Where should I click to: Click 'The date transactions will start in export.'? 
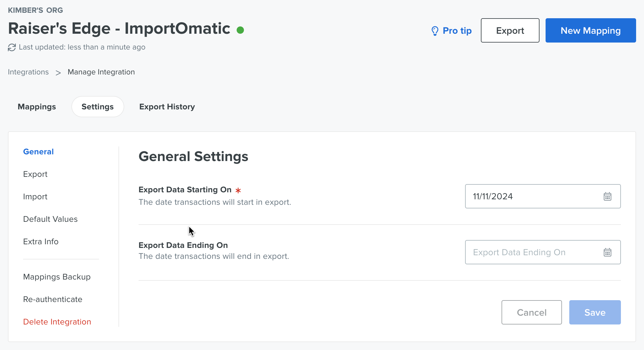[x=215, y=202]
